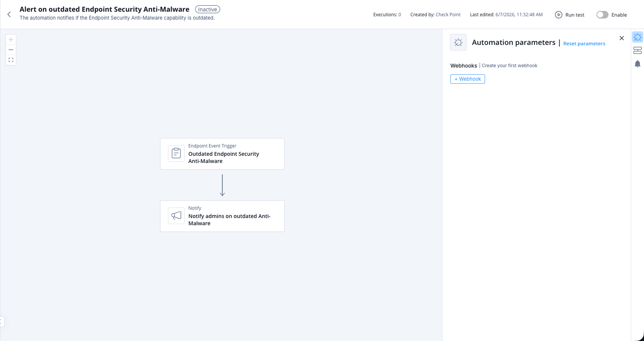The image size is (644, 341).
Task: Click the Check Point creator name
Action: pos(448,14)
